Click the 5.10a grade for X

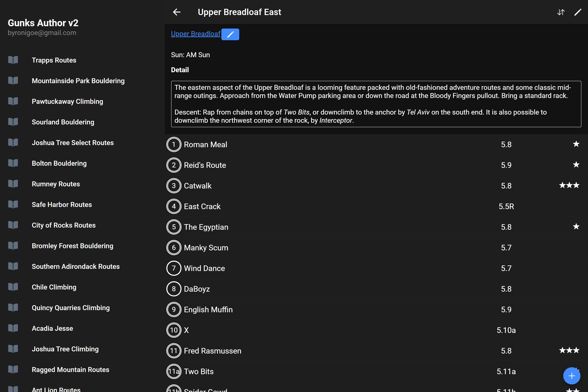[506, 330]
